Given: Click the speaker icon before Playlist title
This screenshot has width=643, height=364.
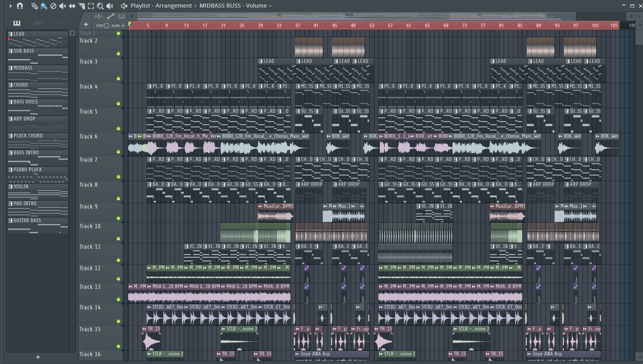Looking at the screenshot, I should (x=124, y=6).
